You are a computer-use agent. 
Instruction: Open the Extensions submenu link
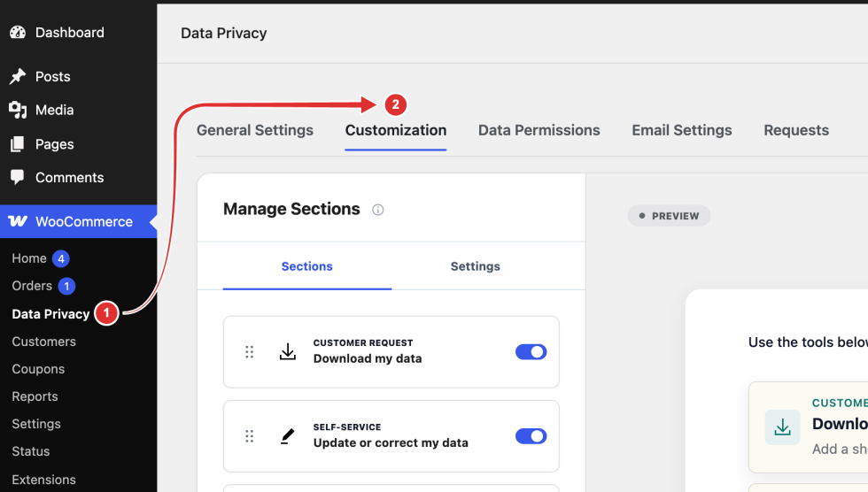point(43,480)
